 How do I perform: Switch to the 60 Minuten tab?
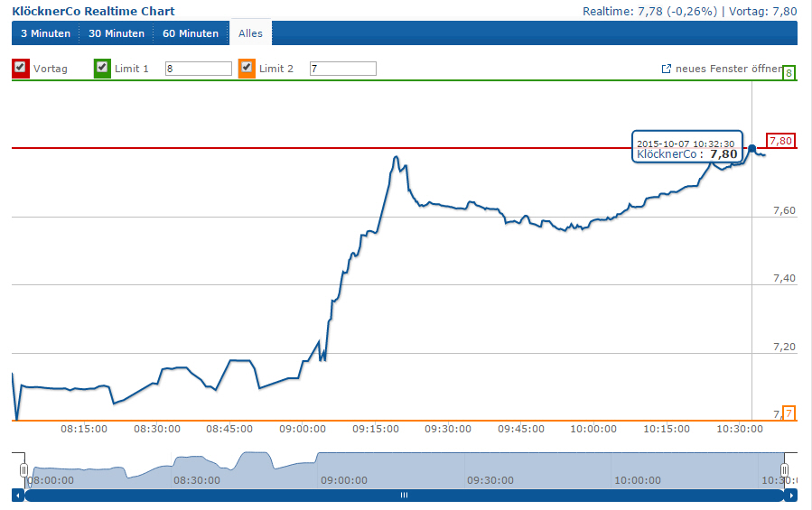tap(191, 33)
